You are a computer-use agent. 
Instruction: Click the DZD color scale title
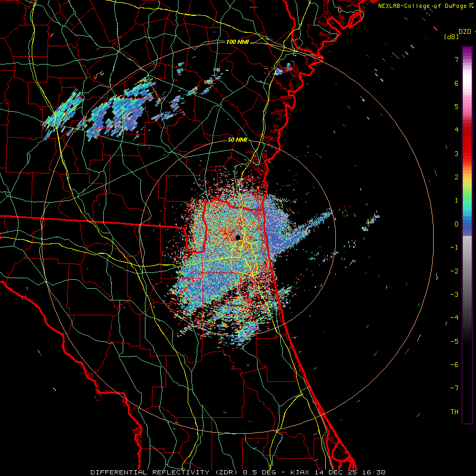465,32
